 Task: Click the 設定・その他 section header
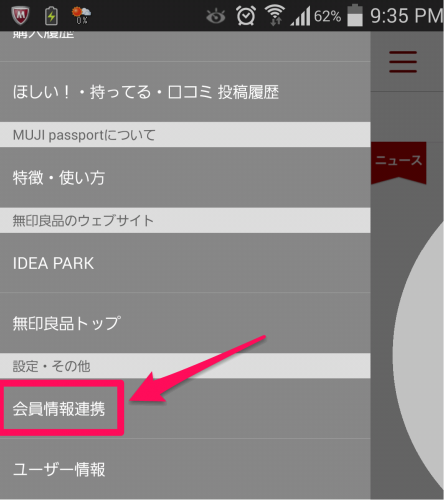tap(185, 366)
